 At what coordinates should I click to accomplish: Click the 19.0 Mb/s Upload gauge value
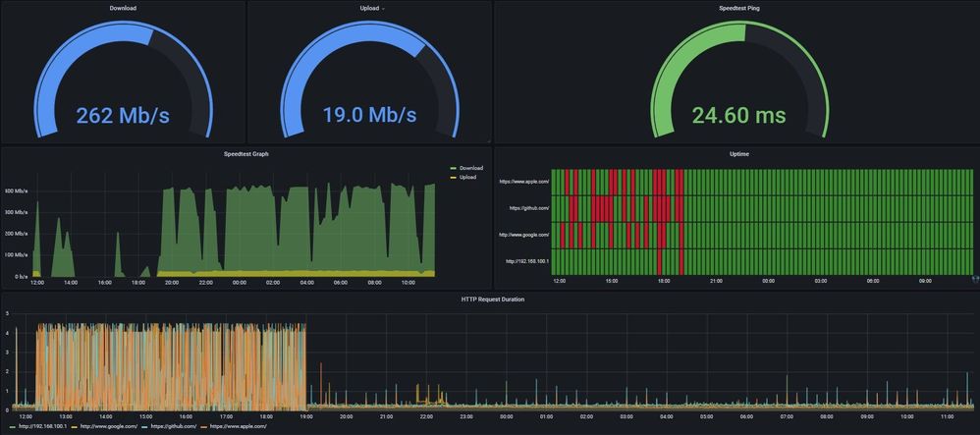(369, 115)
